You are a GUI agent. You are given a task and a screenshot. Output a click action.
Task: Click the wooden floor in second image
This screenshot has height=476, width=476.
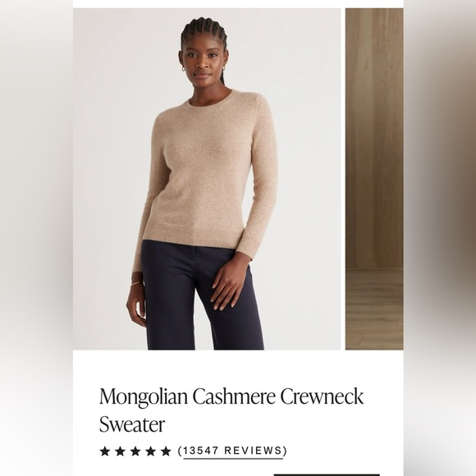click(x=374, y=309)
